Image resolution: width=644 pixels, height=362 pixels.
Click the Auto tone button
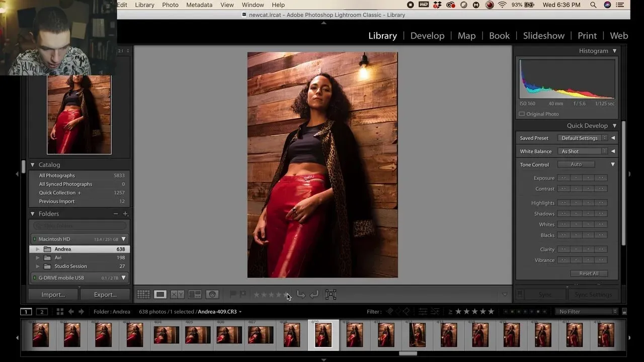pos(576,164)
